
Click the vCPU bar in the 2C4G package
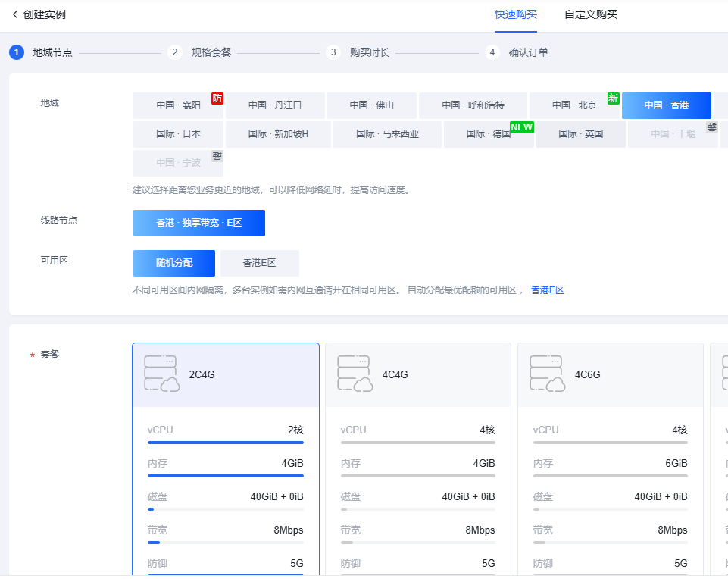click(226, 442)
